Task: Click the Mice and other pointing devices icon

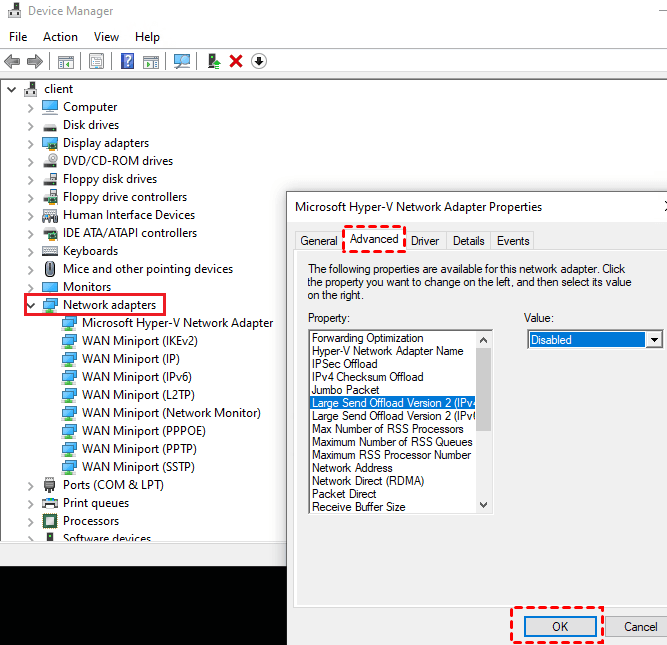Action: coord(50,269)
